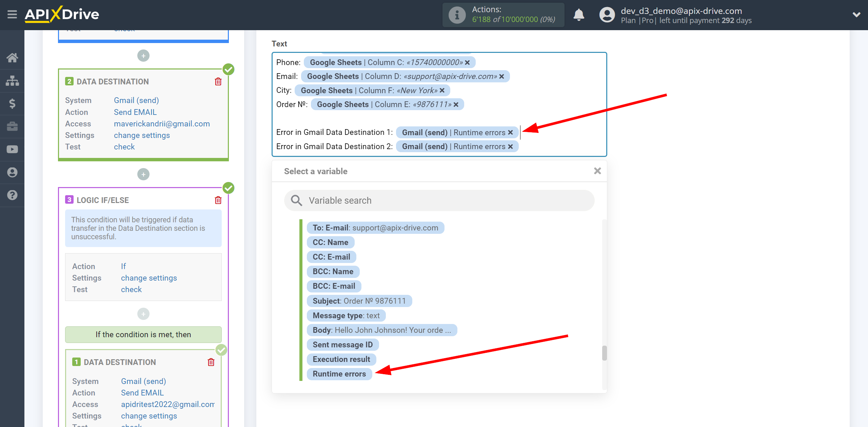Click Column D Google Sheets tag
This screenshot has height=427, width=868.
pos(405,77)
